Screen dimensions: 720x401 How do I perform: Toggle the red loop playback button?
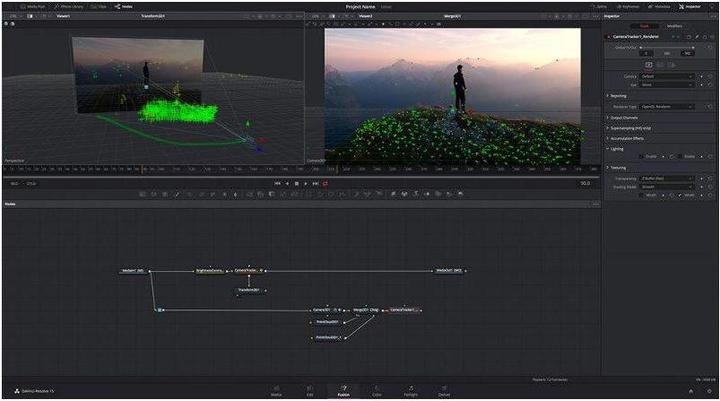tap(325, 183)
